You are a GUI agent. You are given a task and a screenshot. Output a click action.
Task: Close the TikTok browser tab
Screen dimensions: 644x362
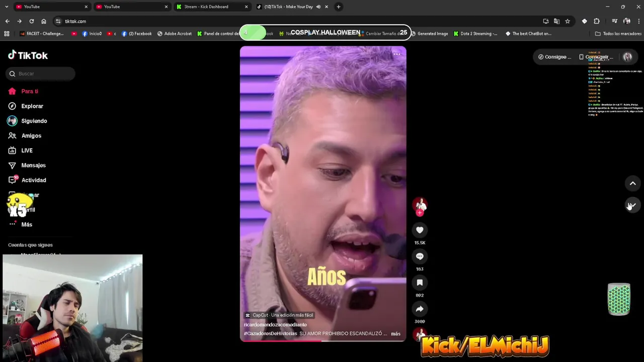(x=327, y=7)
